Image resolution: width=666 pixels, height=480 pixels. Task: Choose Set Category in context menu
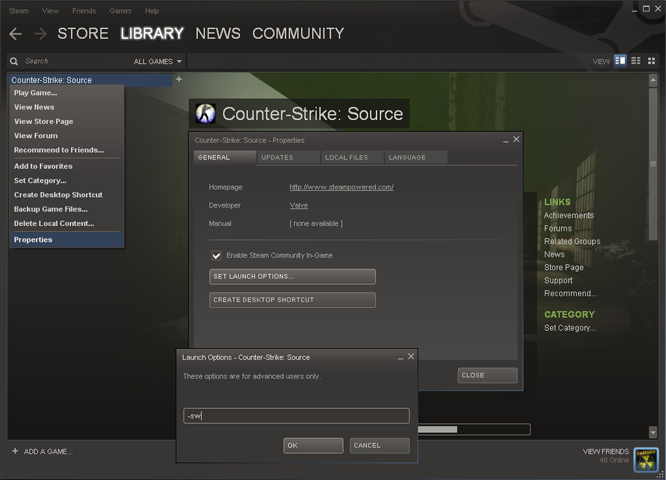pos(67,181)
